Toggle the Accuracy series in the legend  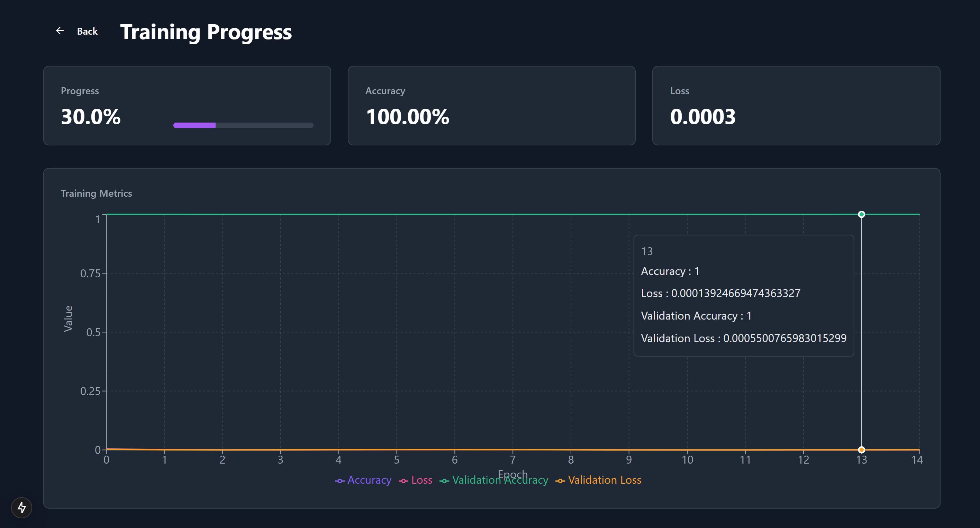(369, 480)
